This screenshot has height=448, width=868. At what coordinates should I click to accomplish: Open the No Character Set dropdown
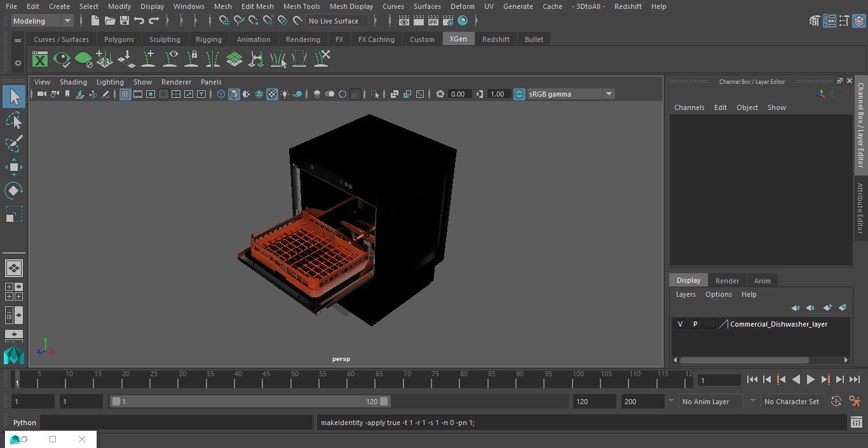tap(792, 402)
